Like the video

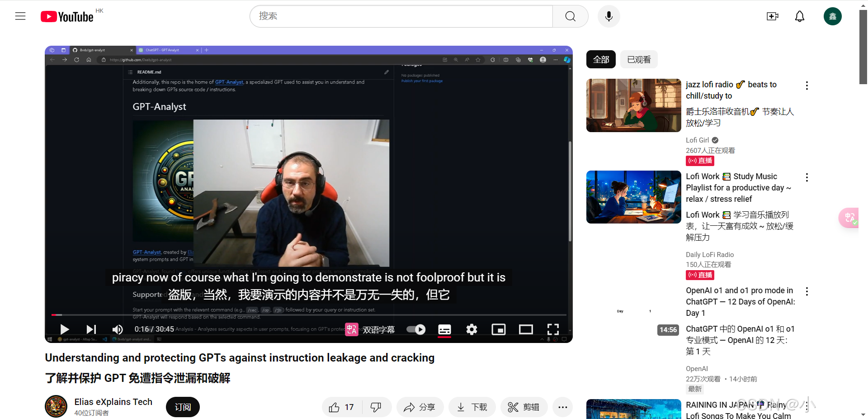tap(342, 407)
